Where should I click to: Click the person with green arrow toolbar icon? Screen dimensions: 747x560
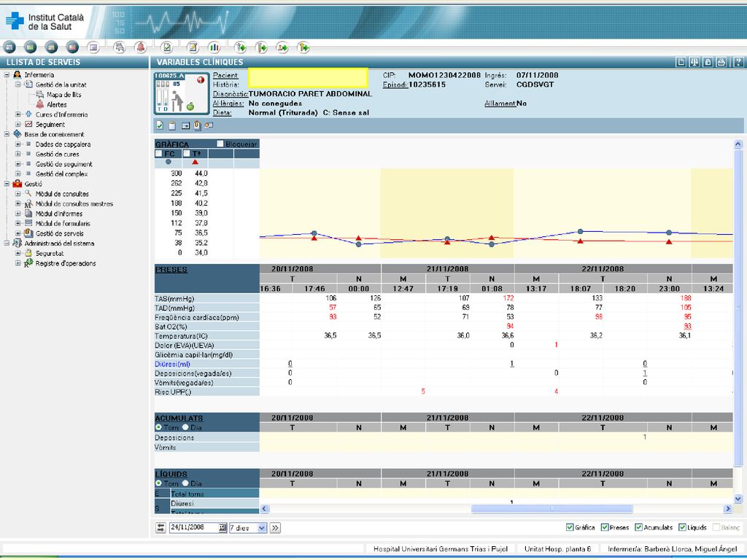tap(282, 47)
